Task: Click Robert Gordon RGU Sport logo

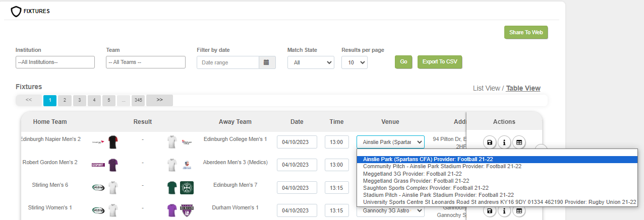Action: (98, 165)
